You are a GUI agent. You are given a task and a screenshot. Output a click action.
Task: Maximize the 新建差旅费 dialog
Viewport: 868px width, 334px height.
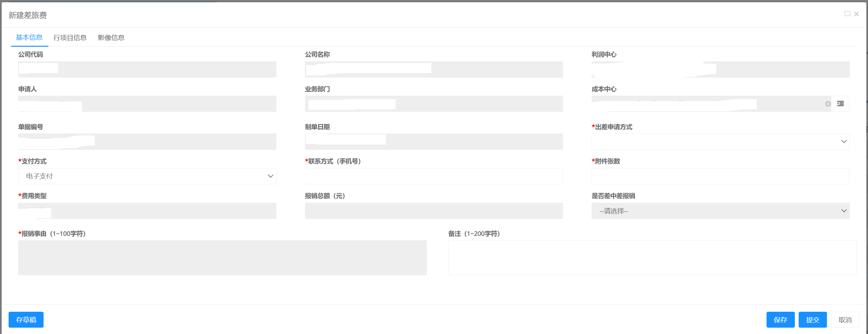pyautogui.click(x=847, y=14)
